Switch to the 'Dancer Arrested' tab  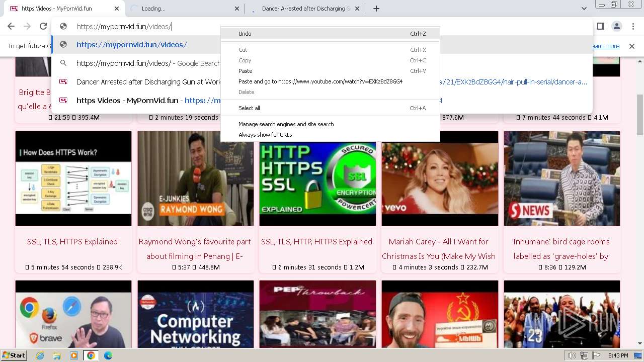pos(304,9)
